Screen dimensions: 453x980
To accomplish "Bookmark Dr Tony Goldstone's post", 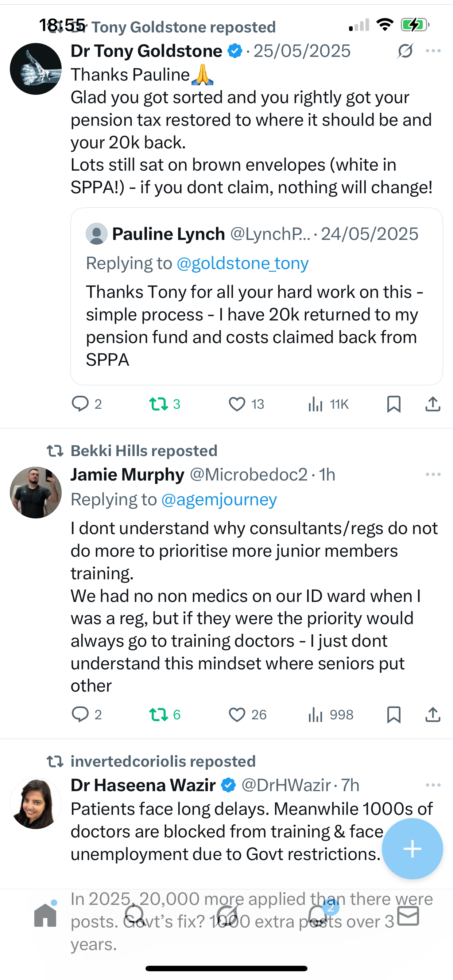I will 394,404.
